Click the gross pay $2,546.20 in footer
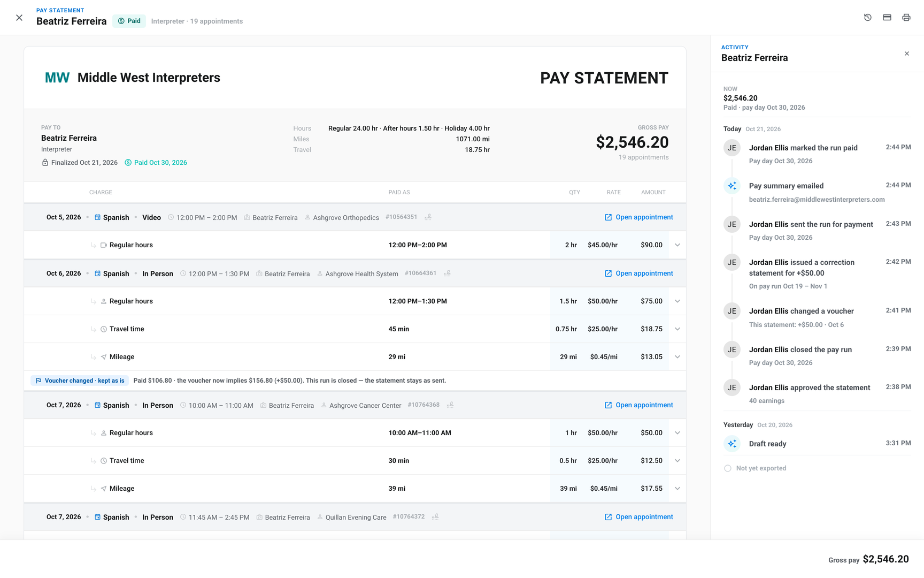The width and height of the screenshot is (924, 578). 885,559
